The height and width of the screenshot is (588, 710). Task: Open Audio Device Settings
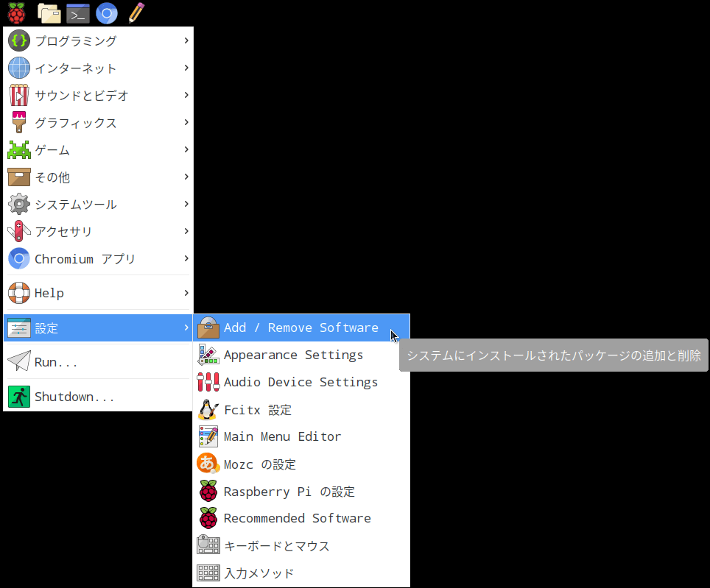pyautogui.click(x=301, y=382)
